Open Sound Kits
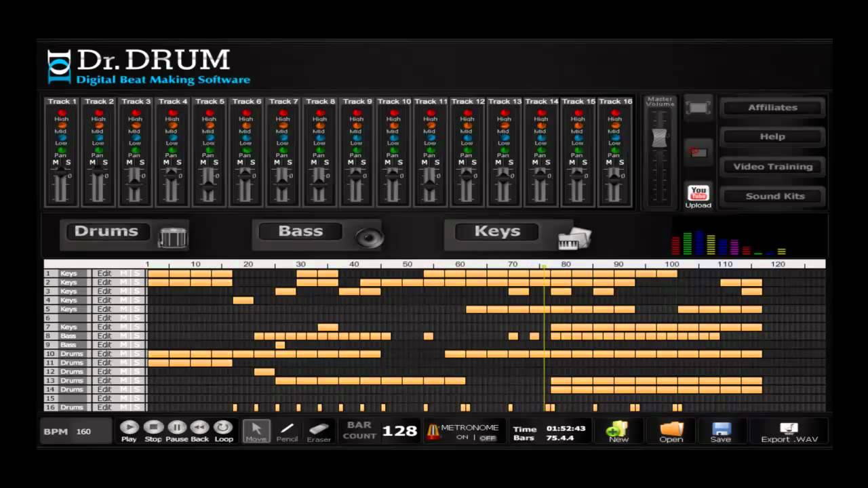868x488 pixels. [x=772, y=196]
